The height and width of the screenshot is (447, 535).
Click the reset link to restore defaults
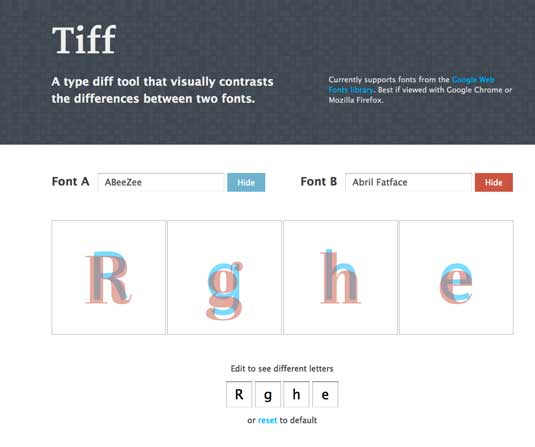(267, 420)
